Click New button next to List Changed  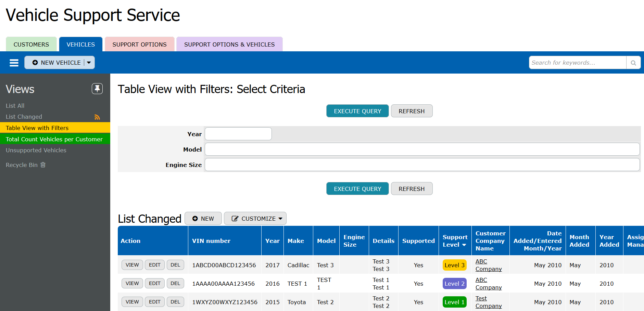tap(203, 219)
